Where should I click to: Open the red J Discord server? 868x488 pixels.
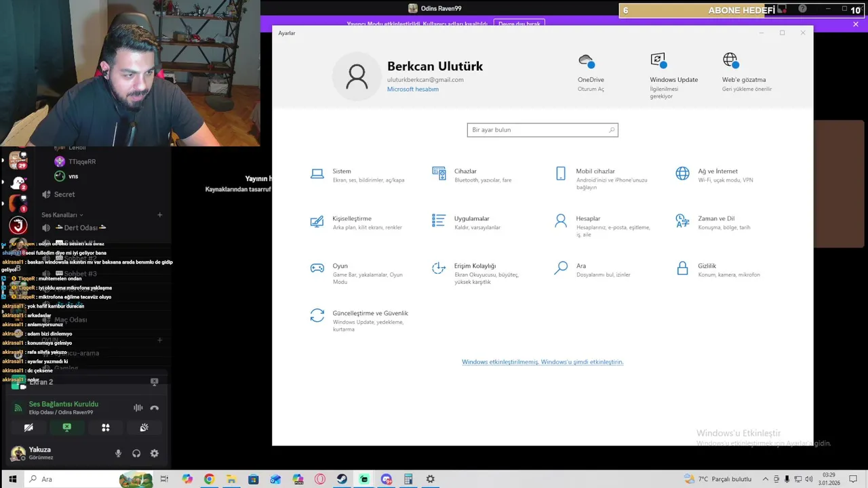click(18, 226)
